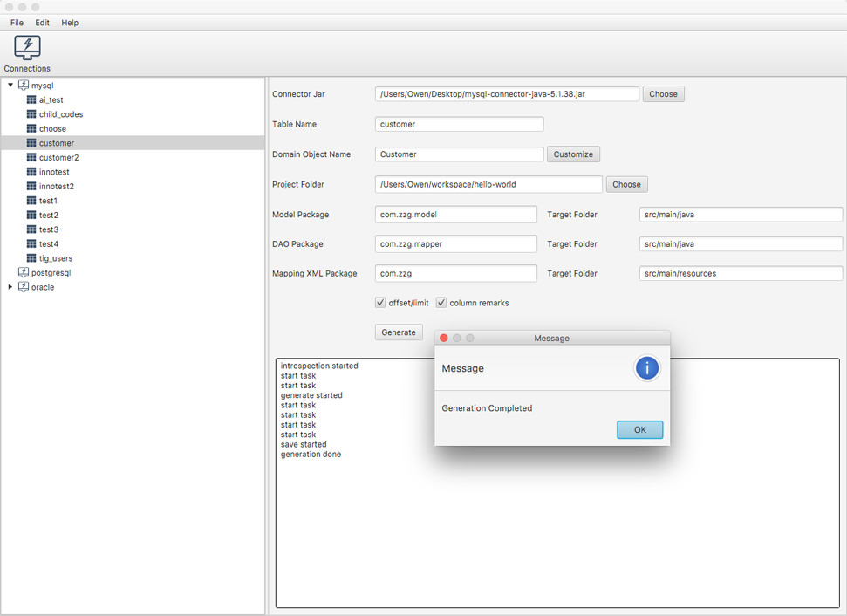Click Choose next to Connector Jar
Viewport: 847px width, 616px height.
tap(663, 94)
